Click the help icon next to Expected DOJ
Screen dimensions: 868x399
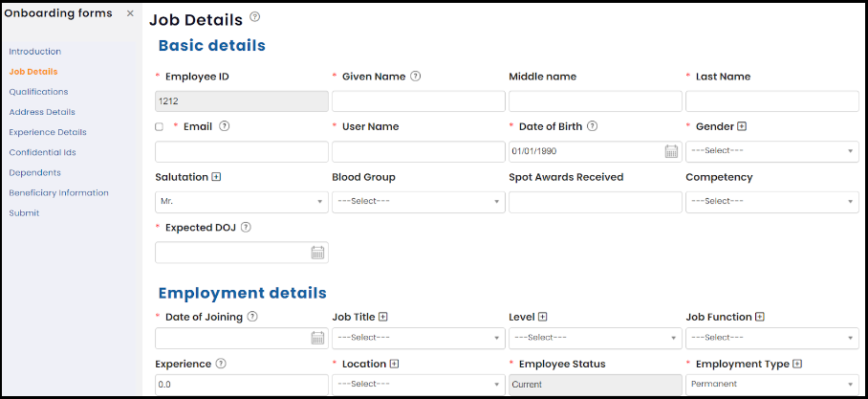point(247,227)
